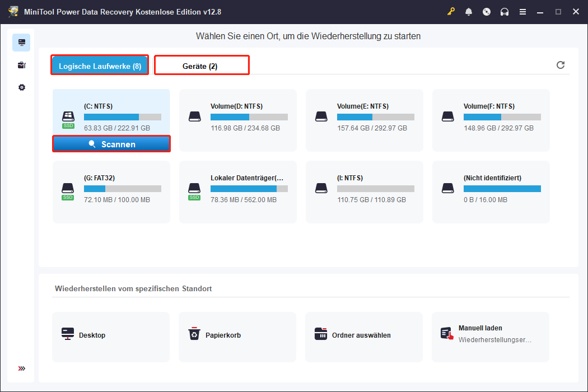Open the notifications bell
Screen dimensions: 588x392
[469, 12]
